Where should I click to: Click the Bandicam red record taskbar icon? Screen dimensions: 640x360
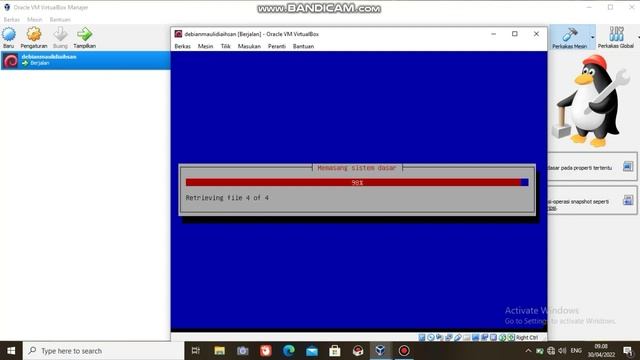click(x=404, y=351)
